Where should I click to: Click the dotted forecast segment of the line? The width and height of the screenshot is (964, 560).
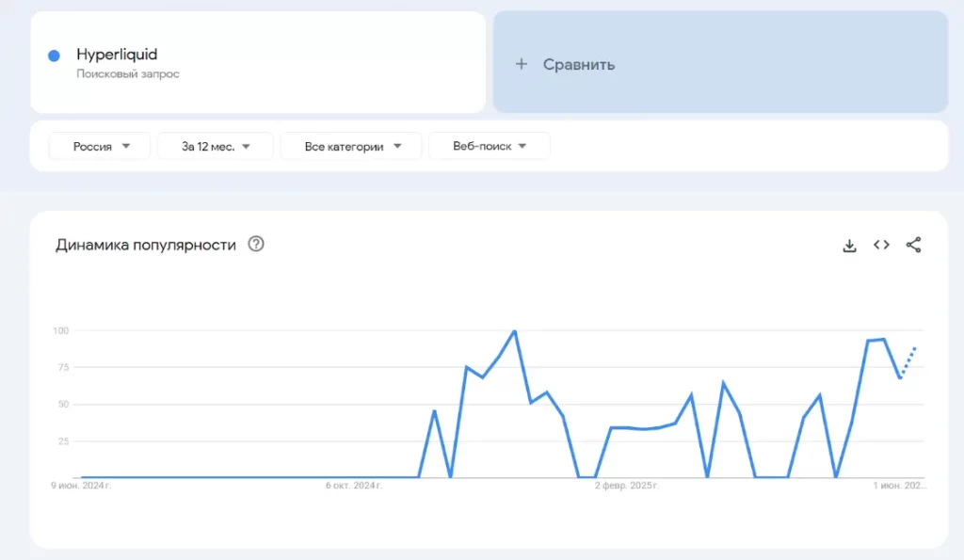pos(908,362)
